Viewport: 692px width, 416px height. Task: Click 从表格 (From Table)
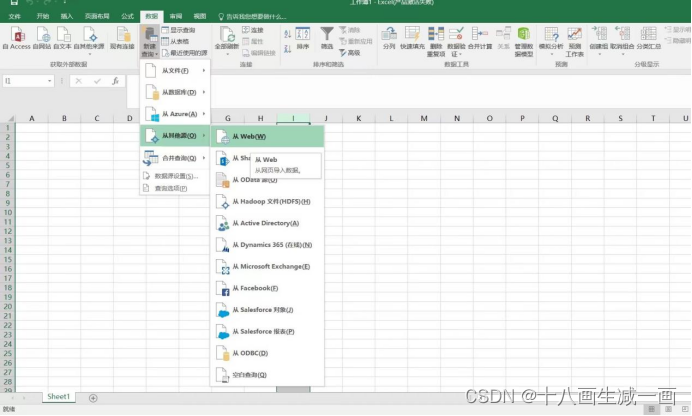[175, 41]
